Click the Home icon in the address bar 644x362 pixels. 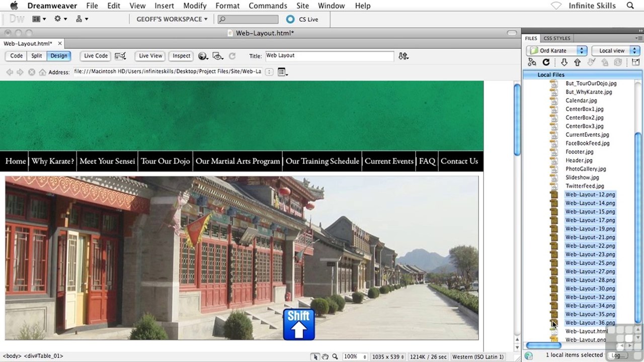(42, 72)
